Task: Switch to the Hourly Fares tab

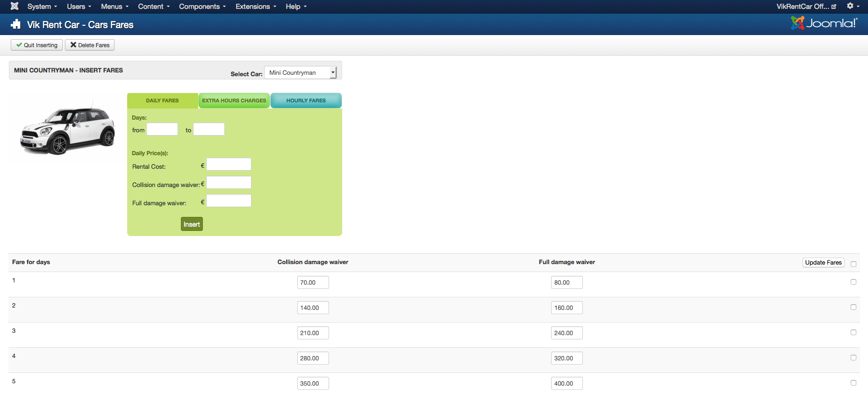Action: click(x=306, y=101)
